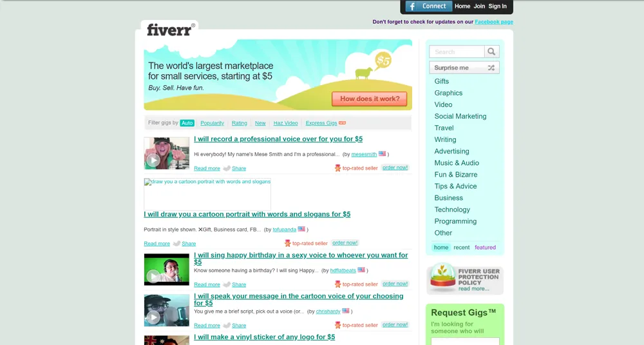Select the home tab under categories

pyautogui.click(x=441, y=248)
